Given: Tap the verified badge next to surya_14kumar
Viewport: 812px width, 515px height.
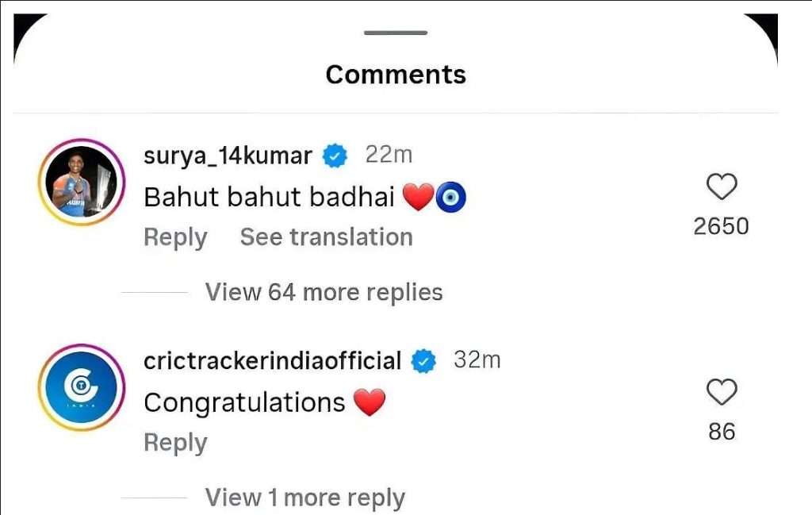Looking at the screenshot, I should pyautogui.click(x=335, y=156).
